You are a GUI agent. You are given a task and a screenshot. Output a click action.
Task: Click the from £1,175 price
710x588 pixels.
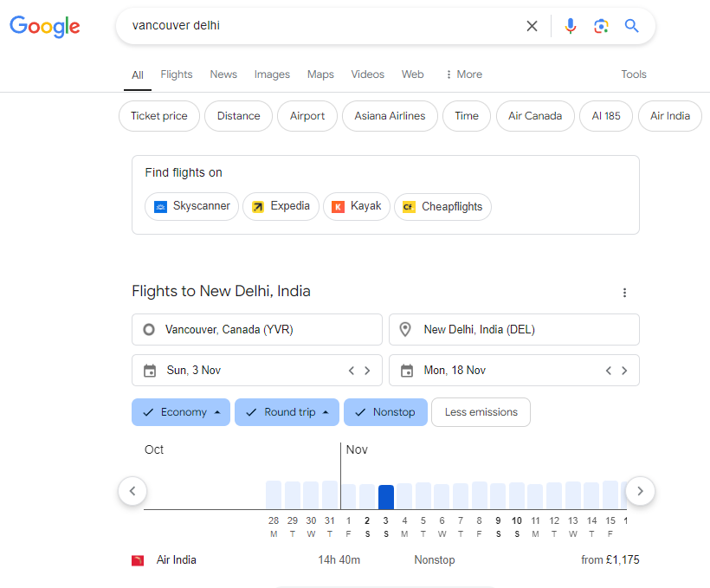610,560
